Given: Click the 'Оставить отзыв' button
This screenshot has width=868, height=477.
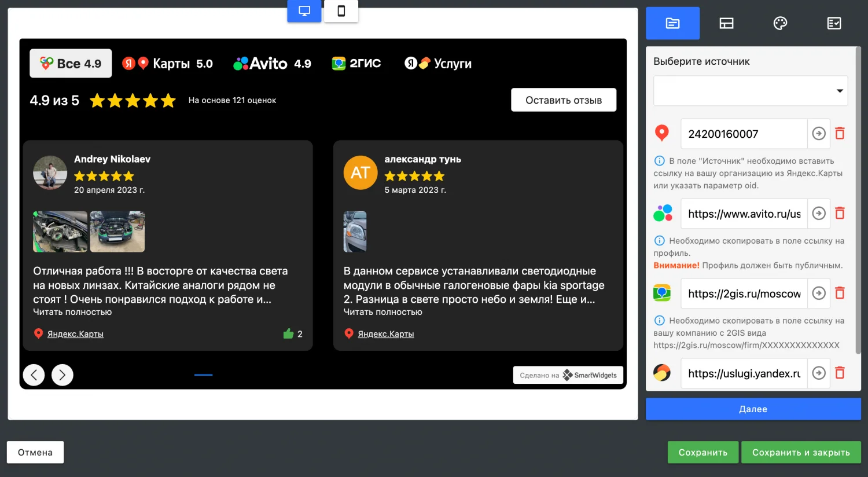Looking at the screenshot, I should [563, 100].
